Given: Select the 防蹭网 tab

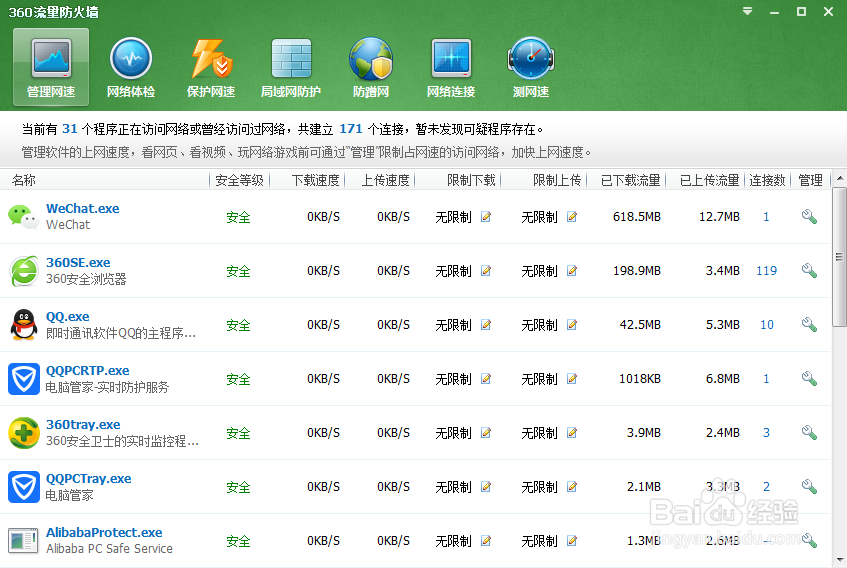Looking at the screenshot, I should pos(371,67).
